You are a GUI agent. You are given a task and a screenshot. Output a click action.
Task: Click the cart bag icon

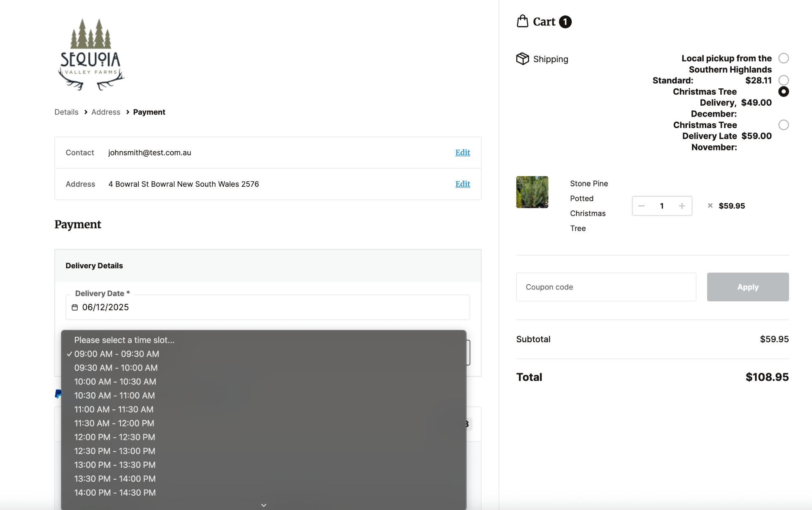[522, 22]
